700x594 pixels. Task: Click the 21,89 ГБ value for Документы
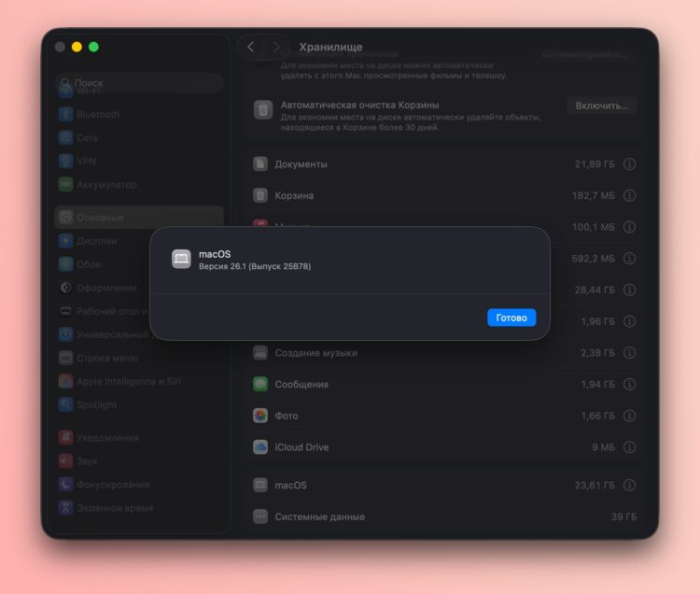[x=595, y=164]
